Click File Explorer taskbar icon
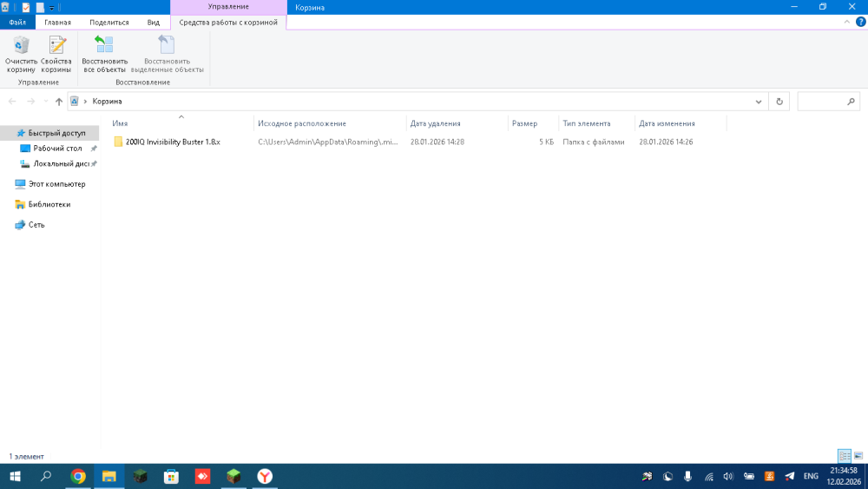The image size is (868, 489). [x=109, y=476]
